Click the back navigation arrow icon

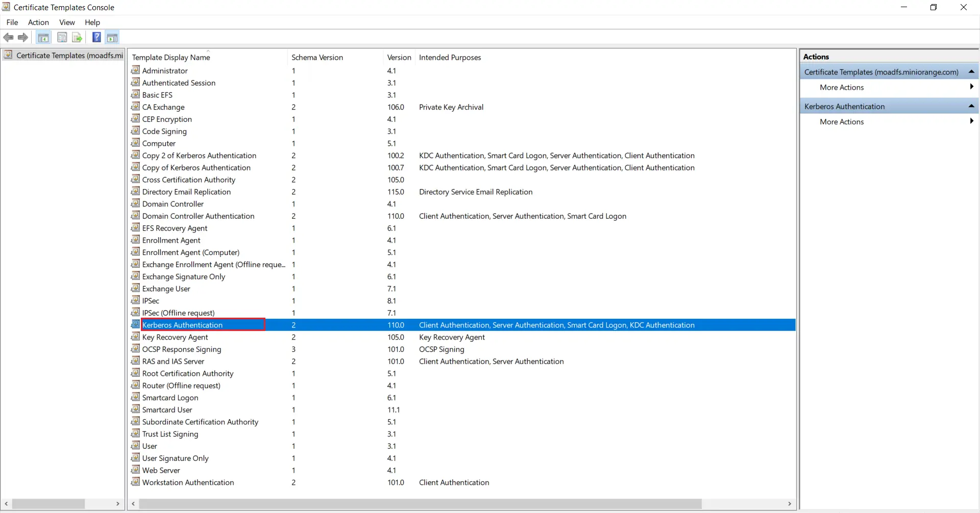pyautogui.click(x=8, y=37)
